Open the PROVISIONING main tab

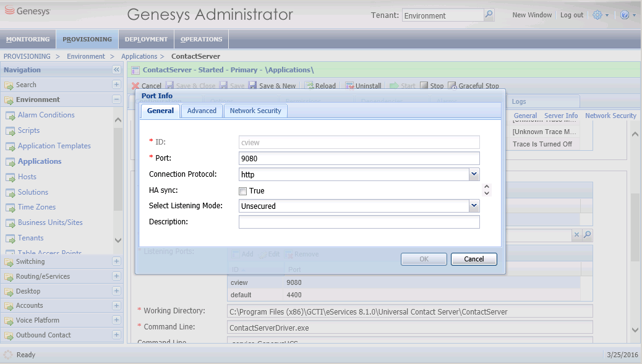87,40
